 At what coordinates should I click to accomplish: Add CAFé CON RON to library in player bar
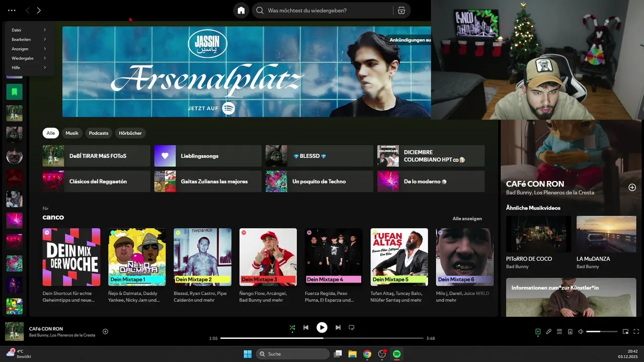pyautogui.click(x=105, y=331)
